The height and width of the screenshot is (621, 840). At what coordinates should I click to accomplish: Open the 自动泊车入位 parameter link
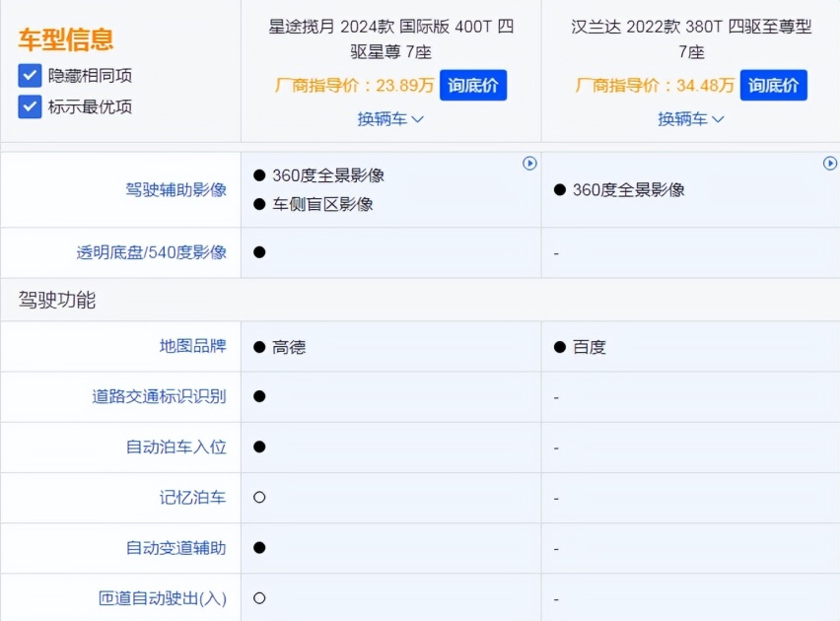pos(175,447)
